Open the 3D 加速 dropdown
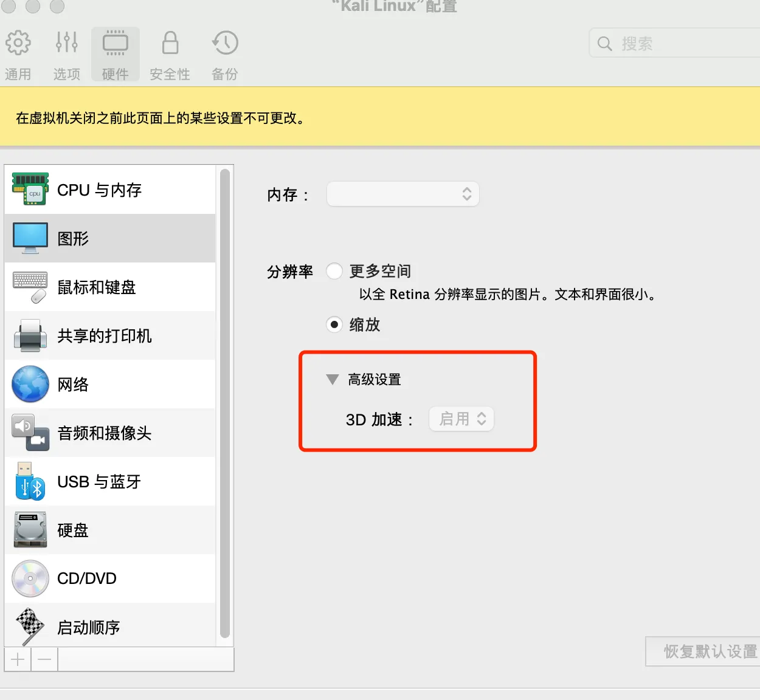The width and height of the screenshot is (760, 700). click(x=461, y=419)
